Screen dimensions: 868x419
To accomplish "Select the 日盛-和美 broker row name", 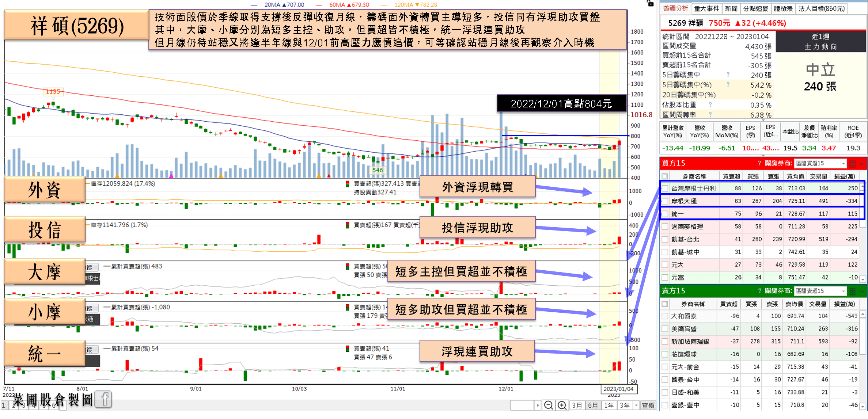I will [x=685, y=393].
